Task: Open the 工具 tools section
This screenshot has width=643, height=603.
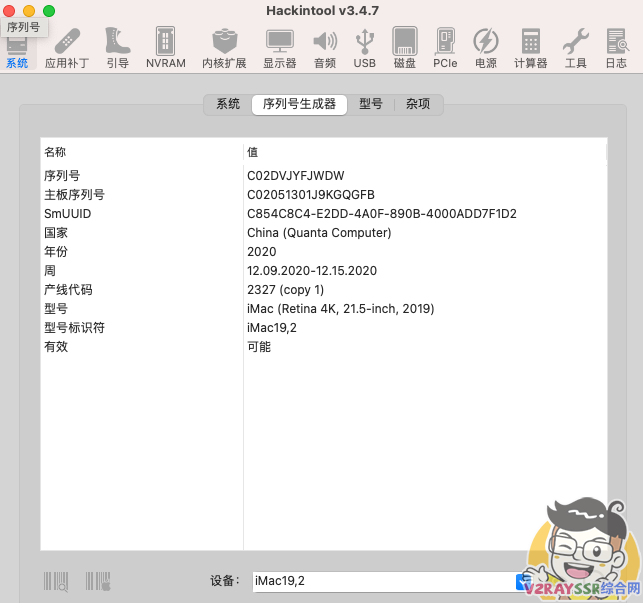Action: [x=575, y=47]
